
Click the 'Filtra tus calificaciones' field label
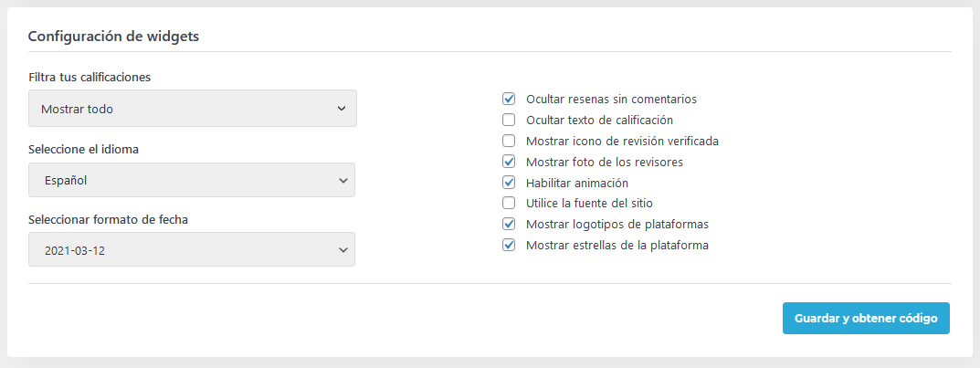coord(90,77)
